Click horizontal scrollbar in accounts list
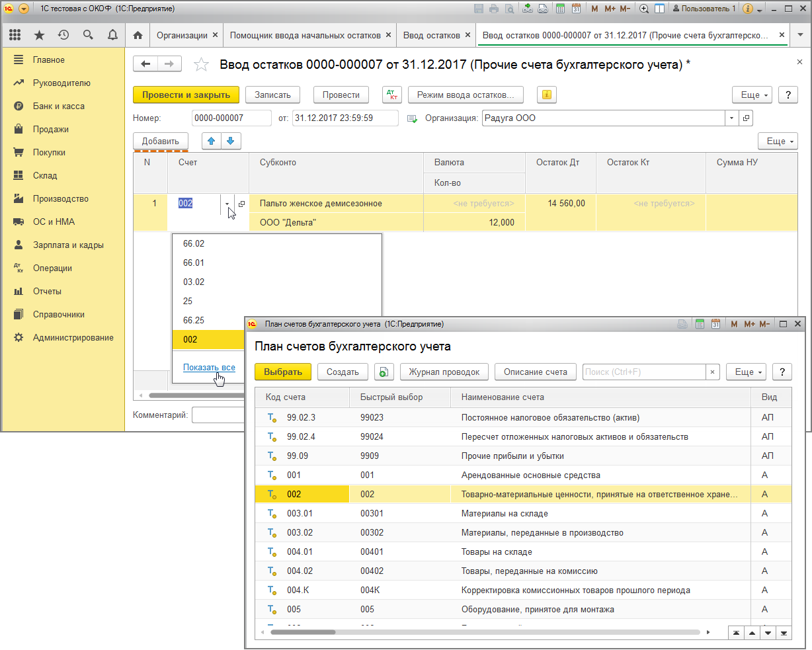Viewport: 812px width, 650px height. point(485,632)
